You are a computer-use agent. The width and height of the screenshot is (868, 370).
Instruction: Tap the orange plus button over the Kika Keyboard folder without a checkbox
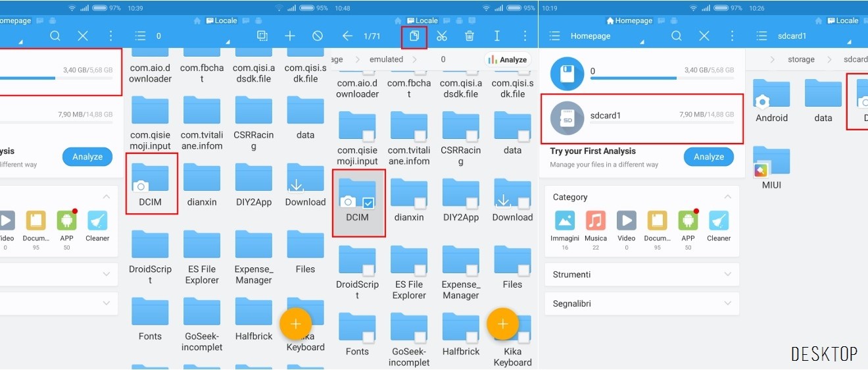tap(296, 323)
